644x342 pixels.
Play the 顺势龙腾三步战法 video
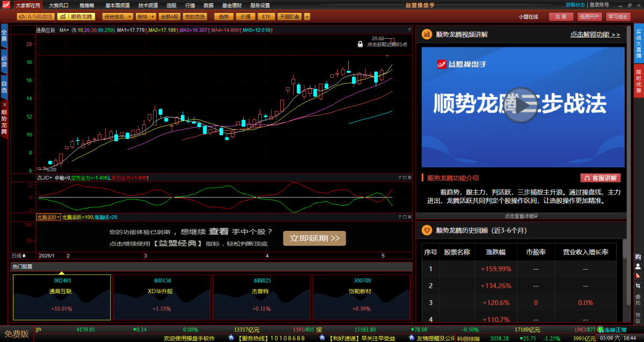[x=521, y=106]
